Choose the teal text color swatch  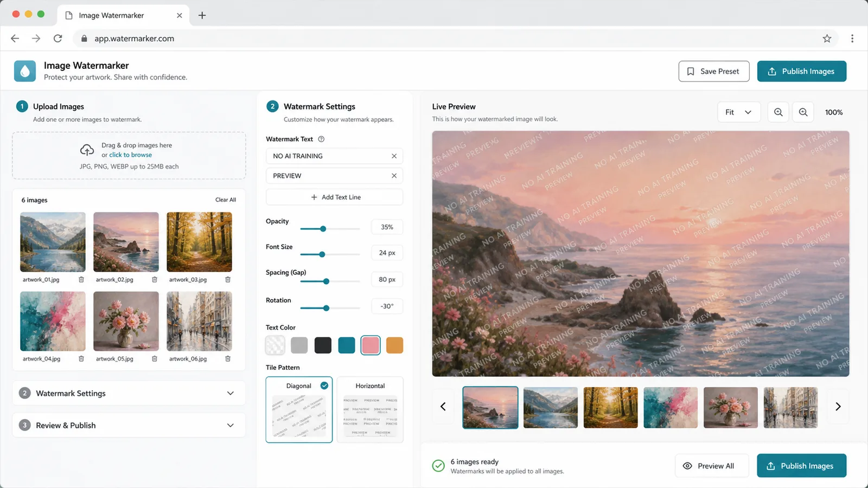[347, 345]
